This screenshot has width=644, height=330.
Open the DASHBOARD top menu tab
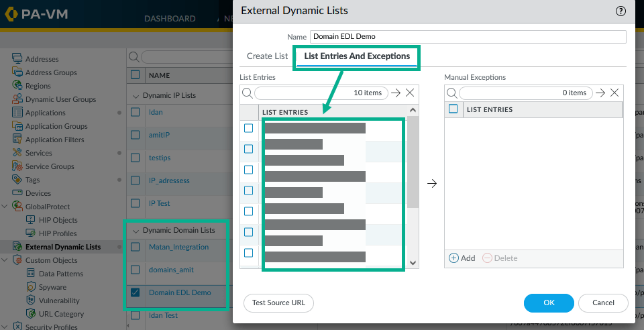[x=170, y=19]
